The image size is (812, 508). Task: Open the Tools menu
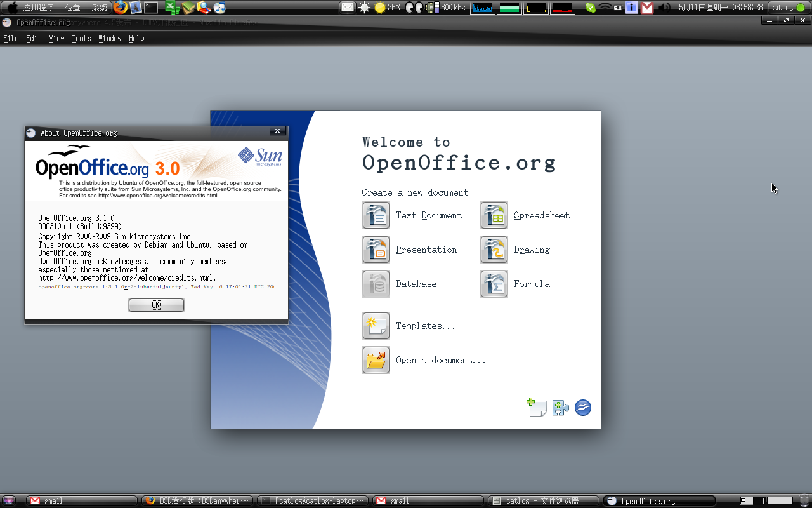point(81,39)
